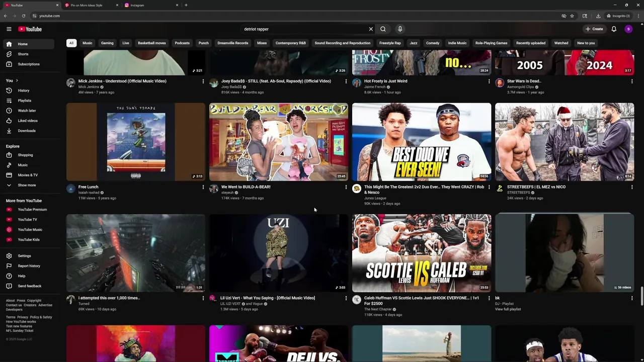Viewport: 644px width, 362px height.
Task: Click the Incognito indicator
Action: [618, 16]
